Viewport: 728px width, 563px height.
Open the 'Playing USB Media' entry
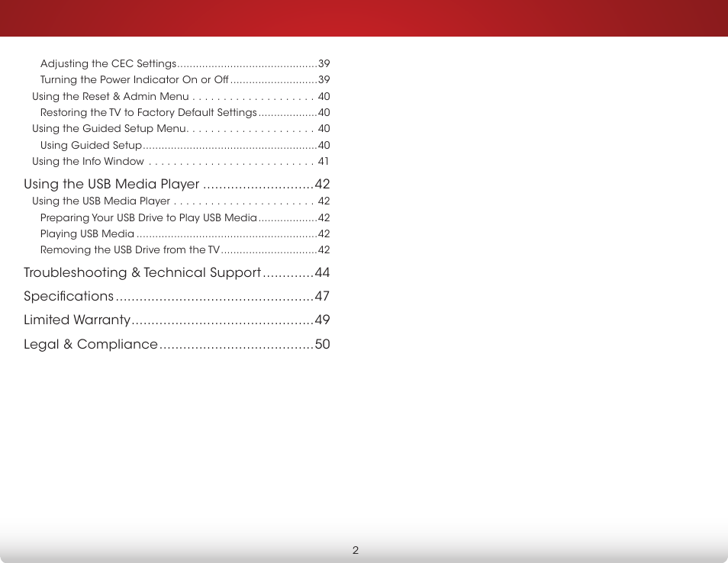tap(185, 234)
